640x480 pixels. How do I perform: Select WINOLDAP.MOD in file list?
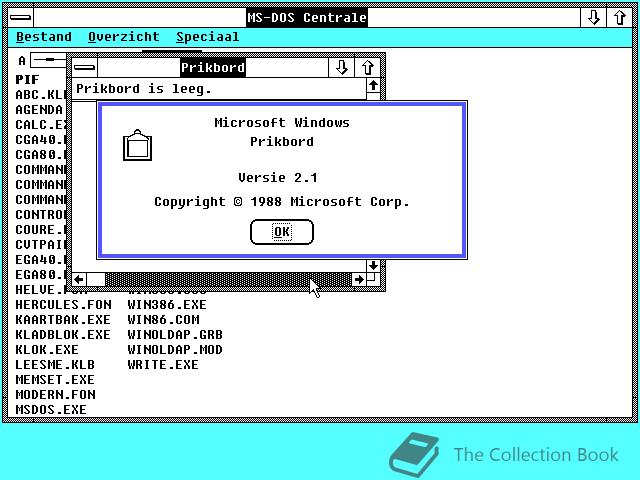click(175, 350)
